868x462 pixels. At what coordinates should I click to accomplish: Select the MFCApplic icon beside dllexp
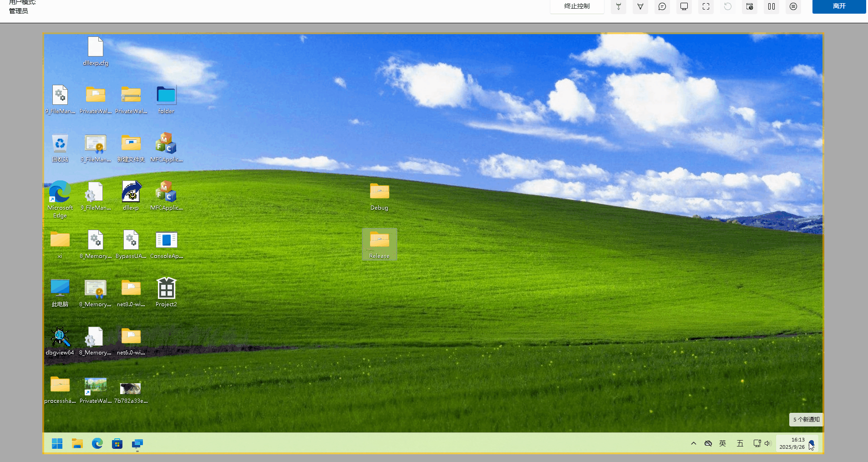[x=166, y=196]
